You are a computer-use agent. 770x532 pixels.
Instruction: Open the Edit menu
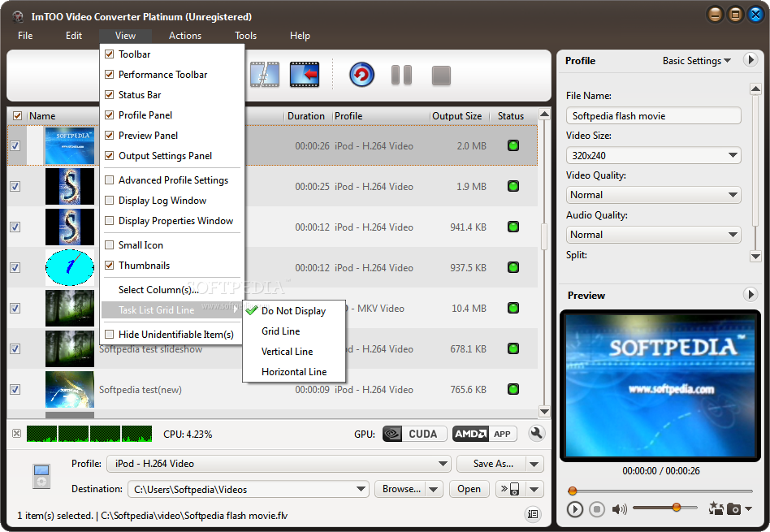(x=74, y=36)
